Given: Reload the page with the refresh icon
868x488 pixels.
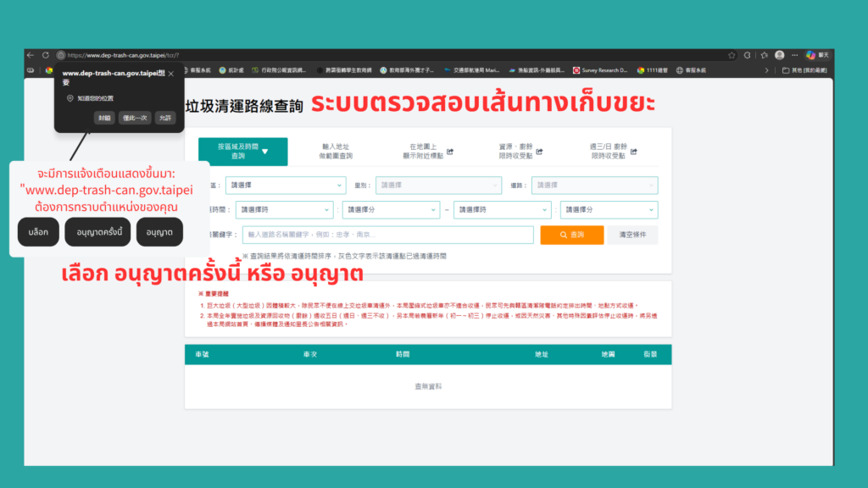Looking at the screenshot, I should [46, 55].
